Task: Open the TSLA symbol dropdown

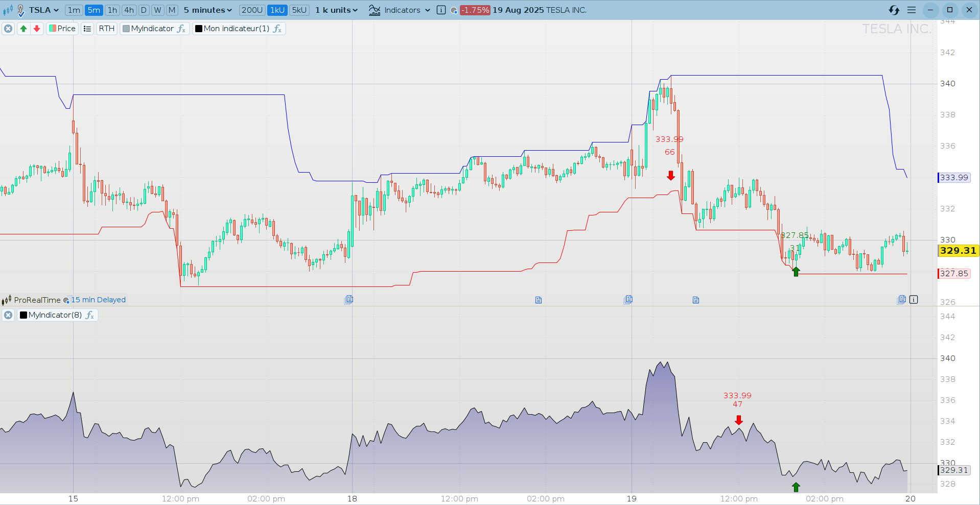Action: click(44, 10)
